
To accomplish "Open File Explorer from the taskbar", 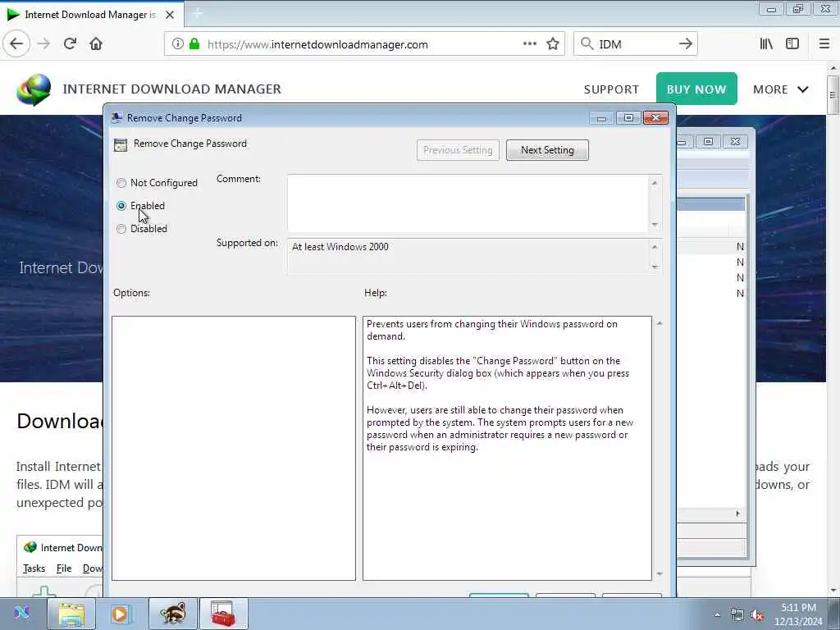I will coord(72,614).
